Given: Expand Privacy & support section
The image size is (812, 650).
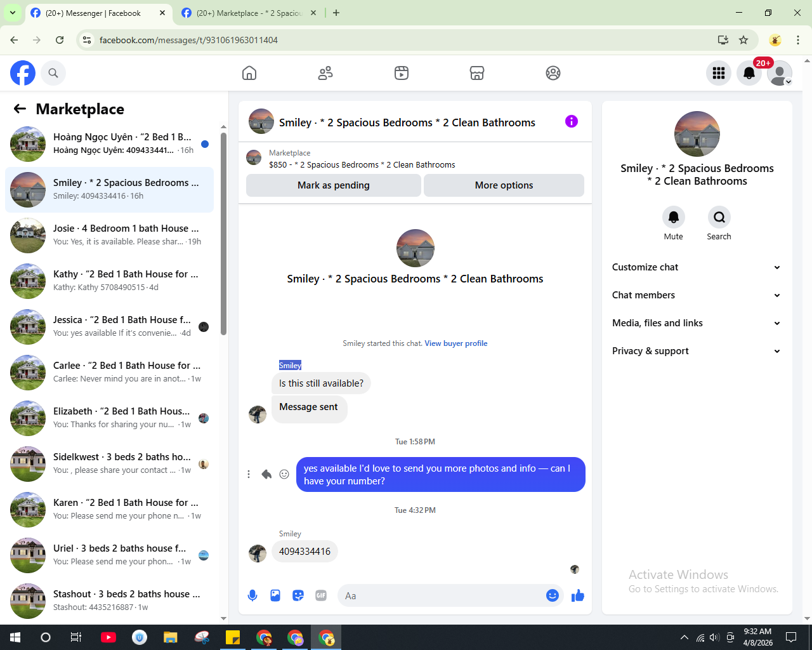Looking at the screenshot, I should point(696,351).
